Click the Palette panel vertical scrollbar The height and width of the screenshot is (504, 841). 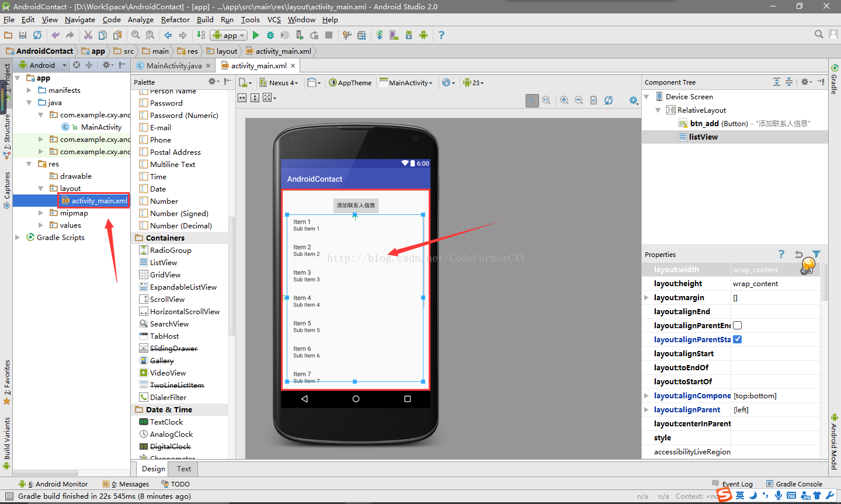point(232,276)
